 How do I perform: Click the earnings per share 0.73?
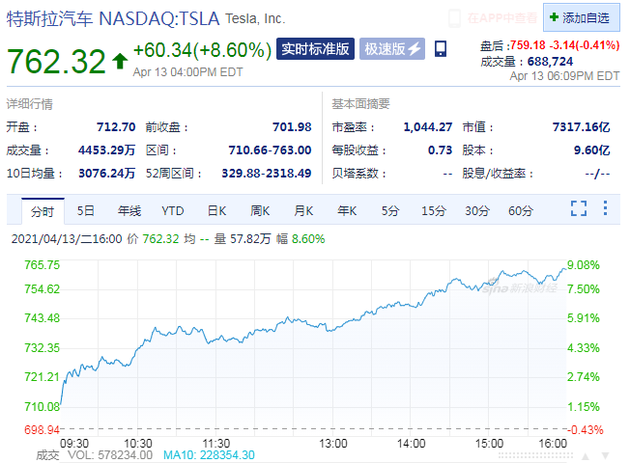pyautogui.click(x=440, y=150)
